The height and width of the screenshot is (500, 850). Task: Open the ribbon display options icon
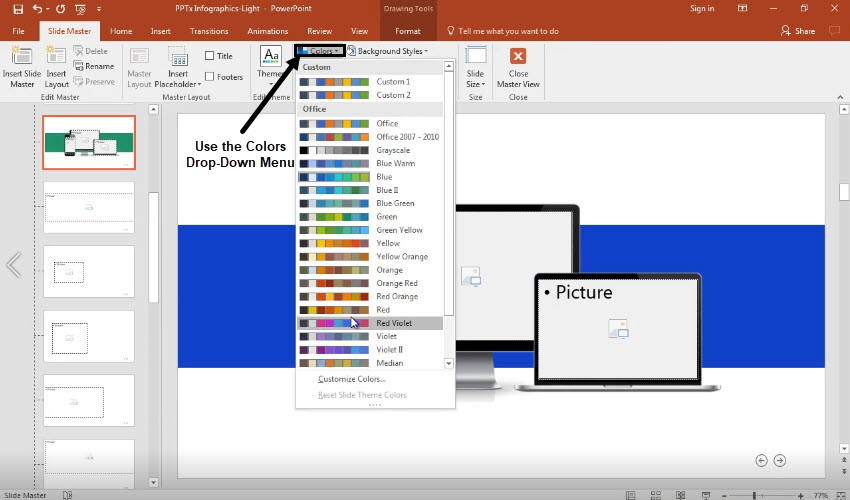(x=742, y=8)
